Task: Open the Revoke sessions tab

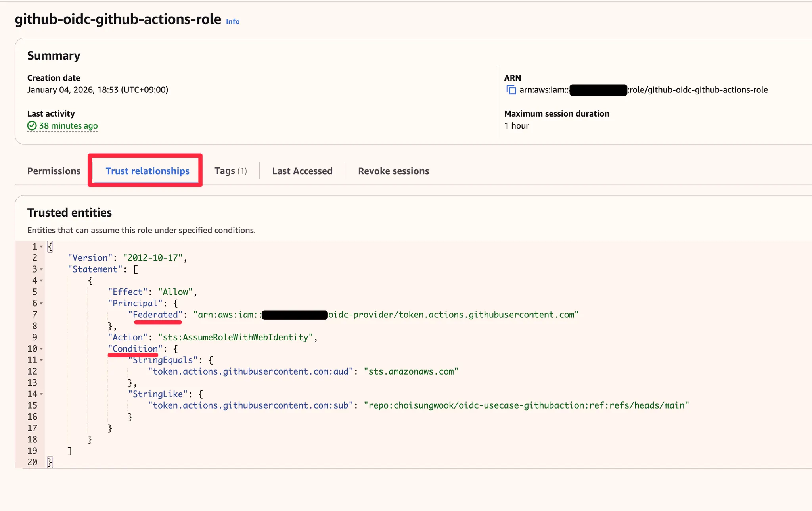Action: [393, 171]
